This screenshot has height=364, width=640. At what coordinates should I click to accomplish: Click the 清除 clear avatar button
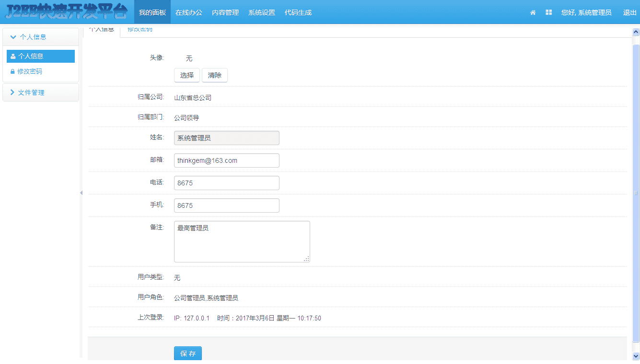214,75
